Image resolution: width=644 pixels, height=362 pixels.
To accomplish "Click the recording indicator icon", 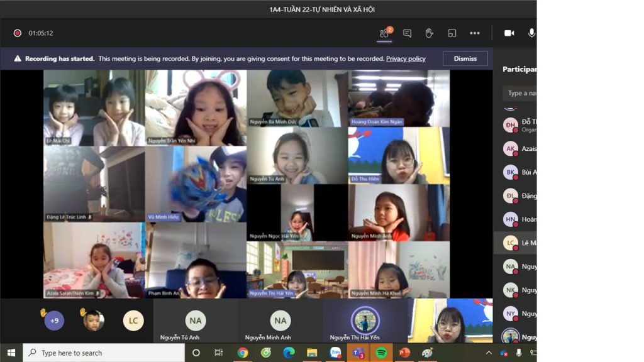I will point(18,33).
